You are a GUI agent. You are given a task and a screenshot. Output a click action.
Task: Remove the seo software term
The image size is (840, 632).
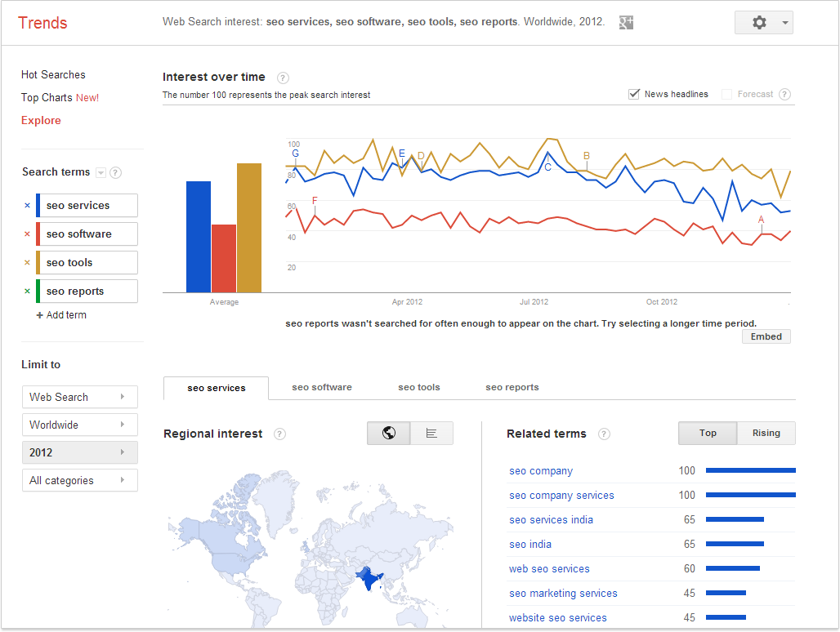[x=27, y=234]
